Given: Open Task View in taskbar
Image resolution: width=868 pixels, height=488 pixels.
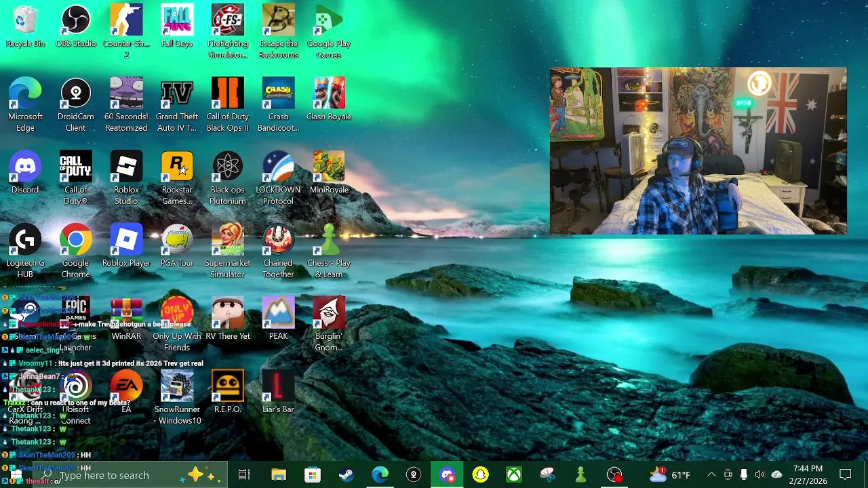Looking at the screenshot, I should click(x=244, y=475).
